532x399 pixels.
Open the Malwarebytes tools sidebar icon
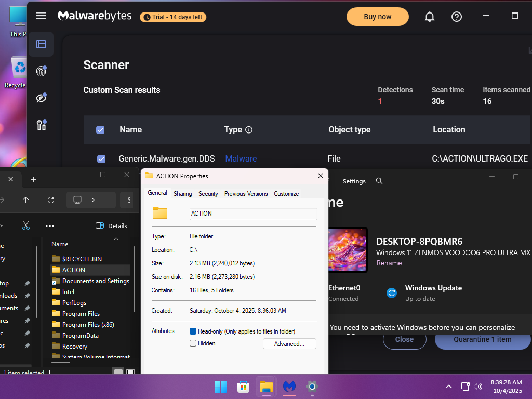41,125
